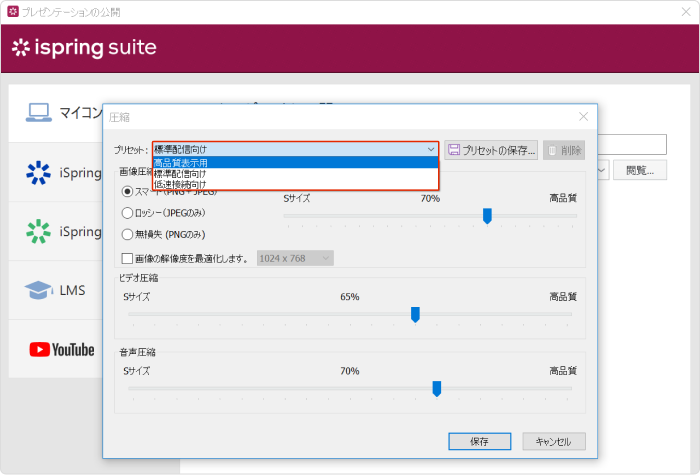
Task: Click the audio compression slider handle at 70%
Action: coord(437,389)
